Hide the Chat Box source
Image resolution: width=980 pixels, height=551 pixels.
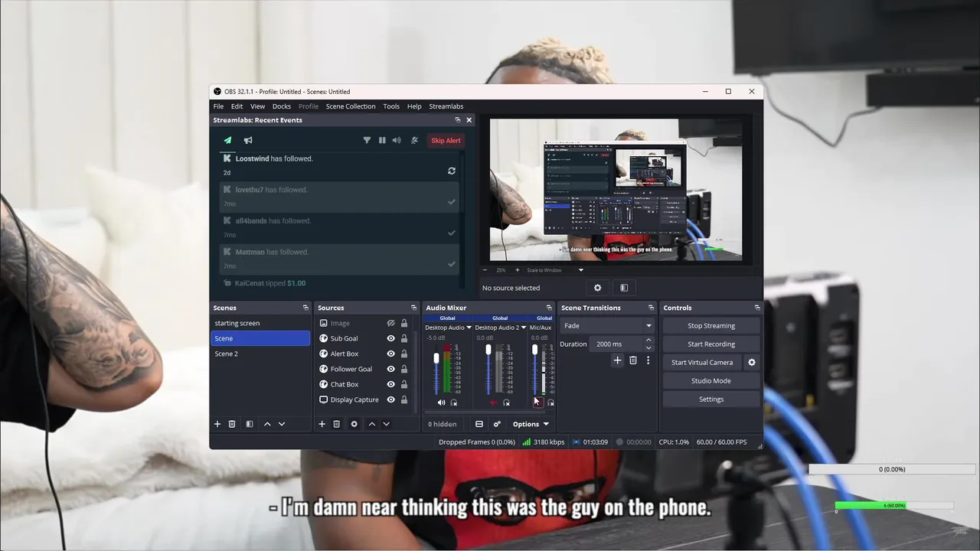click(x=391, y=384)
